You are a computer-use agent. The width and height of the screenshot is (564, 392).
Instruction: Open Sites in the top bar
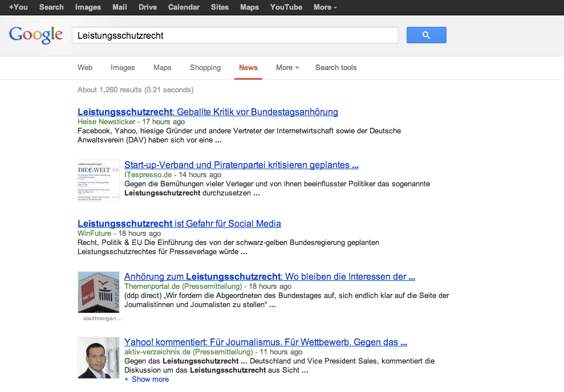(x=220, y=7)
